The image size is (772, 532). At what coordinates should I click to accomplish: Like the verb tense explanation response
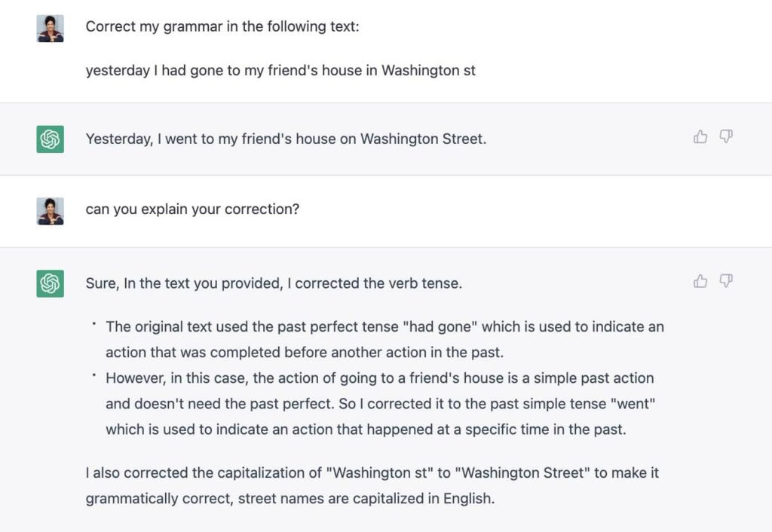click(x=700, y=281)
